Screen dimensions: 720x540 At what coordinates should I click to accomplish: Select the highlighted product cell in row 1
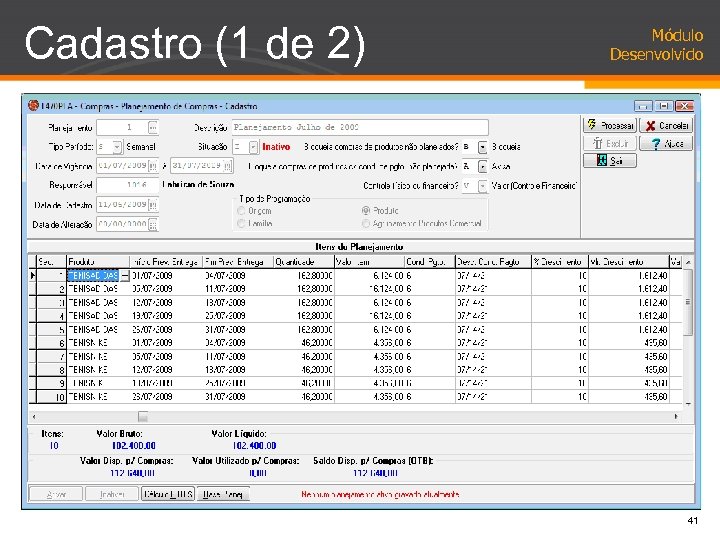[93, 276]
